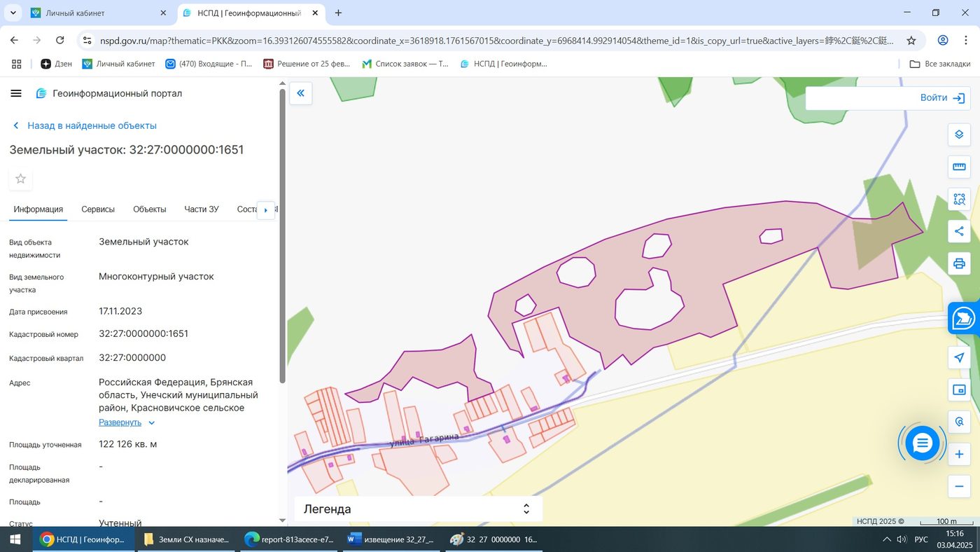
Task: Open the Word document in taskbar
Action: tap(391, 539)
